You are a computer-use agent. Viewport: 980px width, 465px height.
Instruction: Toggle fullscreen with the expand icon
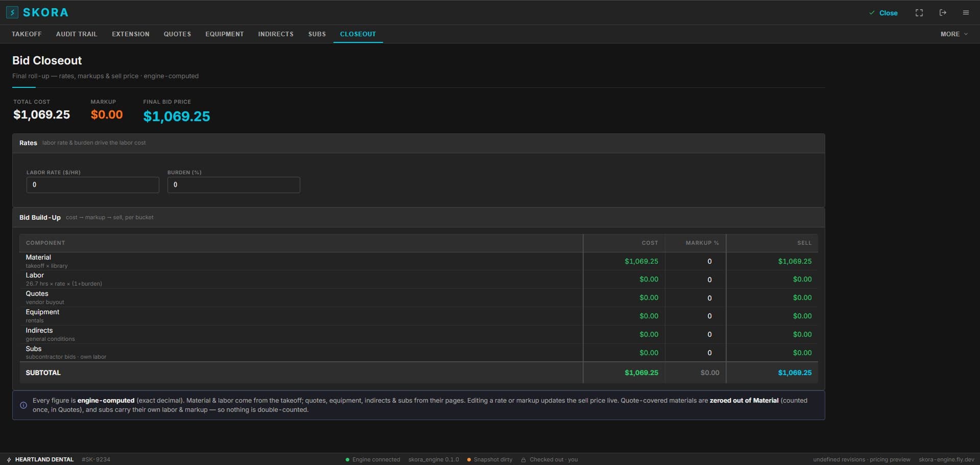(x=919, y=13)
